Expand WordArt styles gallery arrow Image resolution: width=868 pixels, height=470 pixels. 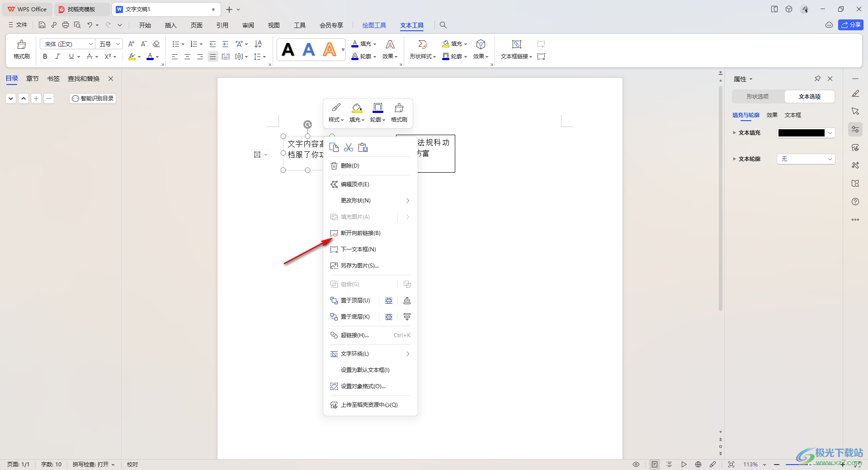coord(343,50)
